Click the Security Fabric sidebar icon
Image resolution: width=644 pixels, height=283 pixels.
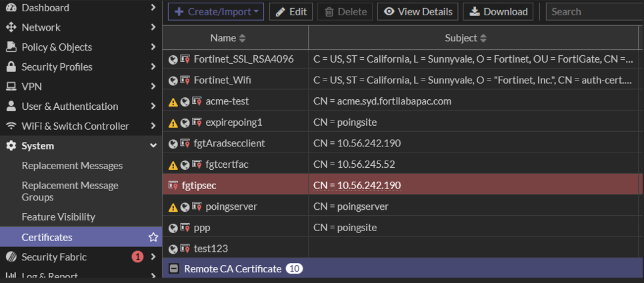11,257
